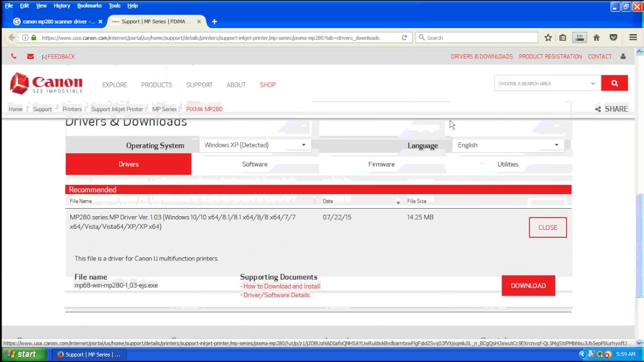Viewport: 644px width, 362px height.
Task: Click PRODUCT REGISTRATION link
Action: coord(550,56)
